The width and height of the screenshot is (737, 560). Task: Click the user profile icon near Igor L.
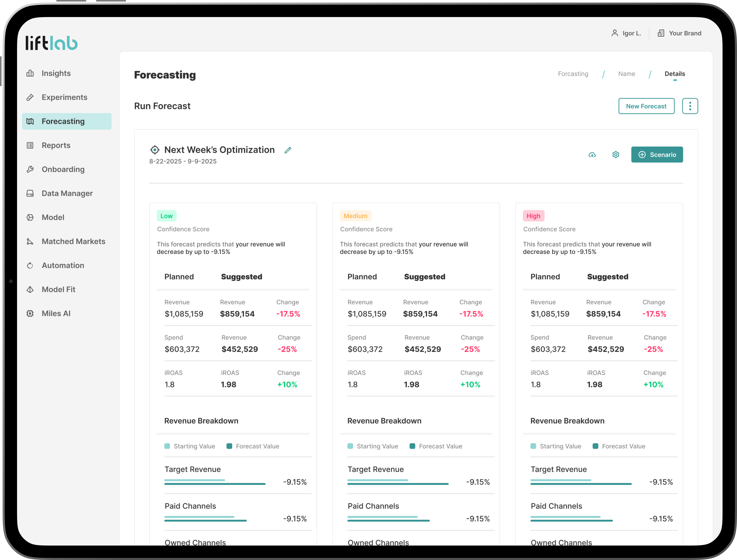pyautogui.click(x=614, y=33)
